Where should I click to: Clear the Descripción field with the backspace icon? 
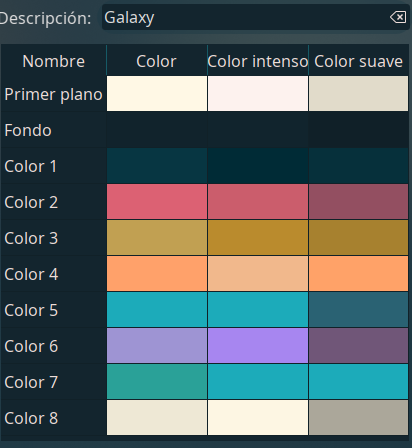(398, 17)
